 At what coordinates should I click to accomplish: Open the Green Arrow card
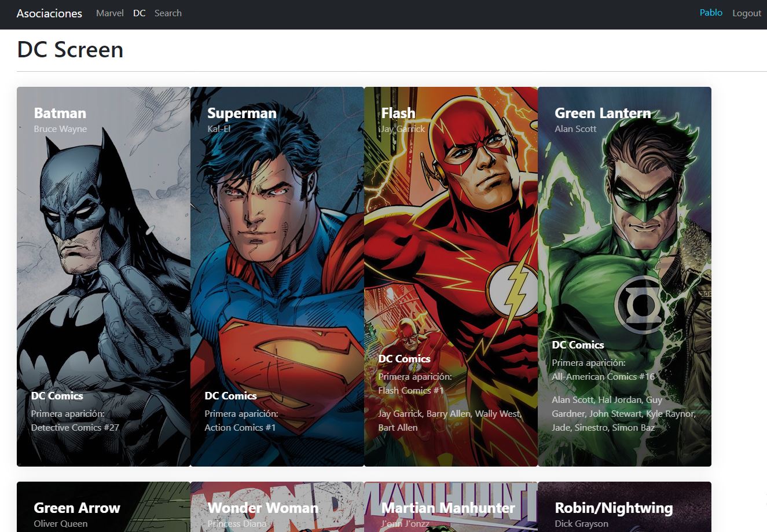[104, 507]
